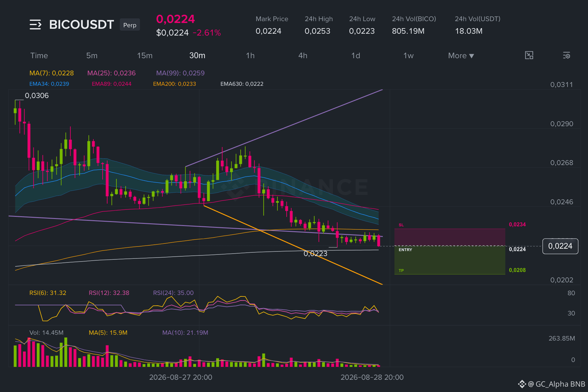The width and height of the screenshot is (588, 392).
Task: Click the Perp contract badge
Action: tap(130, 25)
